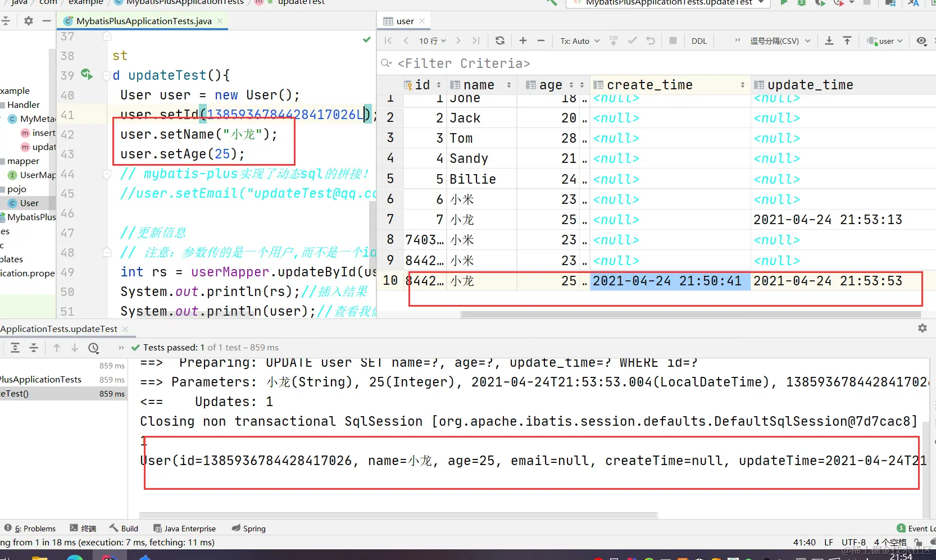The image size is (936, 560).
Task: Select create_time cell 2021-04-24 21:50:41
Action: [670, 281]
